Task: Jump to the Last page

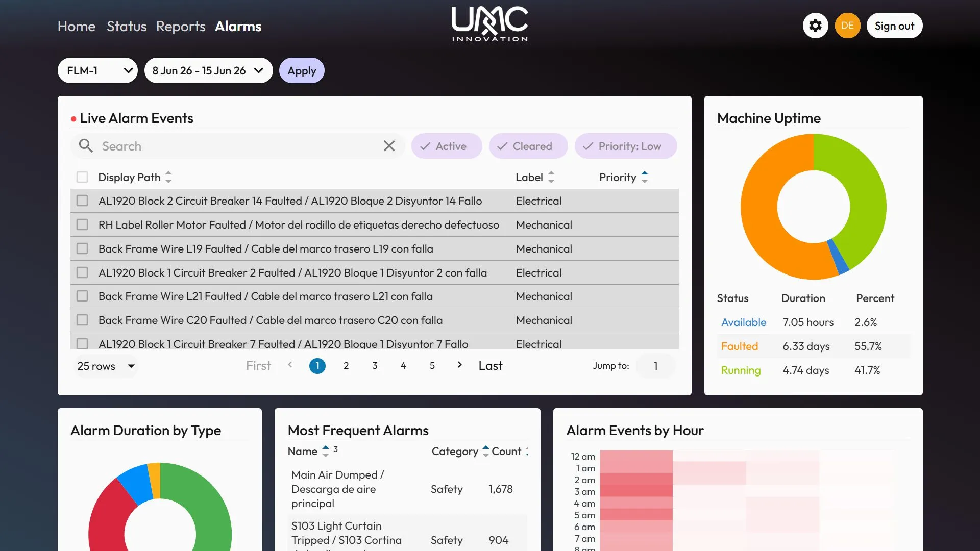Action: coord(491,366)
